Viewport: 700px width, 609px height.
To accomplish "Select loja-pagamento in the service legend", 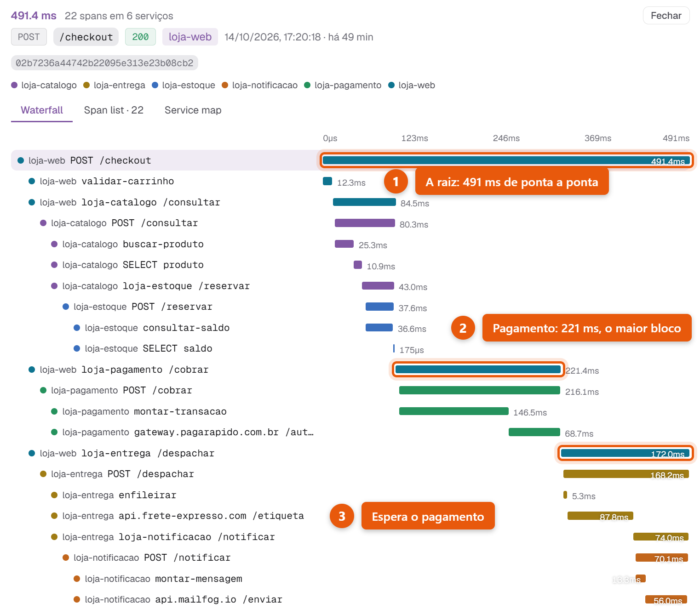I will coord(343,85).
